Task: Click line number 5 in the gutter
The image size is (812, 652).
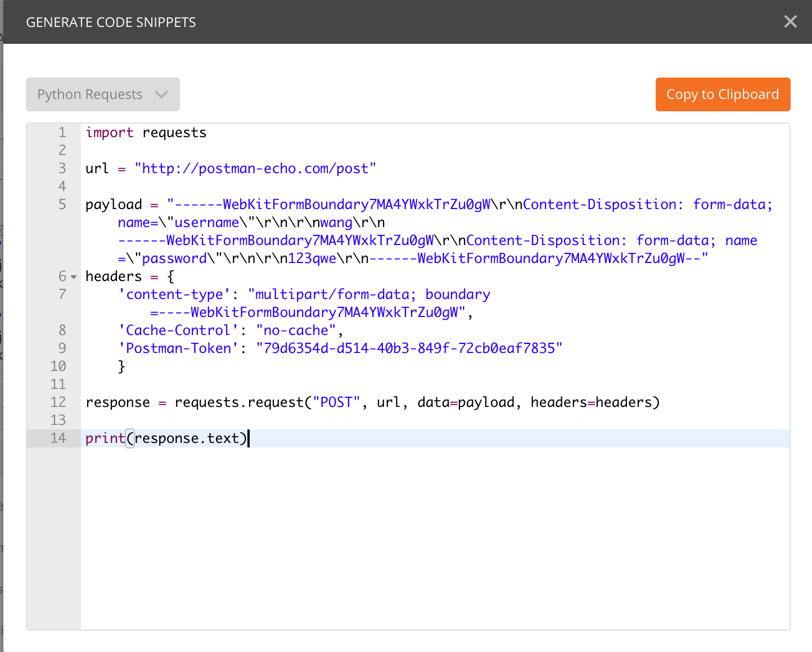Action: (x=62, y=205)
